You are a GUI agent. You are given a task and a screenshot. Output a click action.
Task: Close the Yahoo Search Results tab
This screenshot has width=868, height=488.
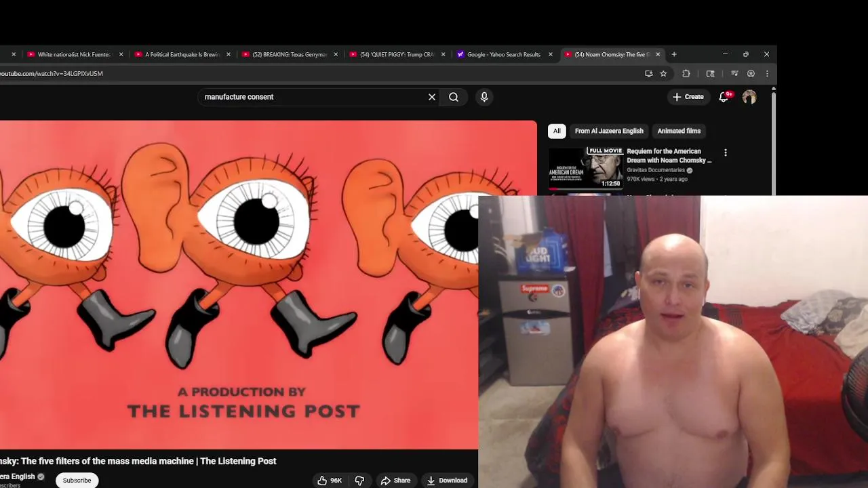pos(551,54)
